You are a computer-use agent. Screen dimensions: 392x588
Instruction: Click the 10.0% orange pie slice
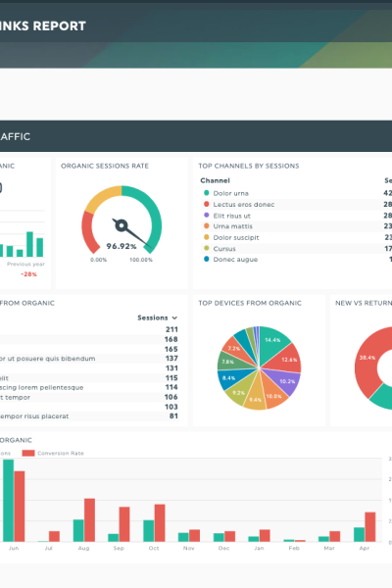tap(273, 395)
